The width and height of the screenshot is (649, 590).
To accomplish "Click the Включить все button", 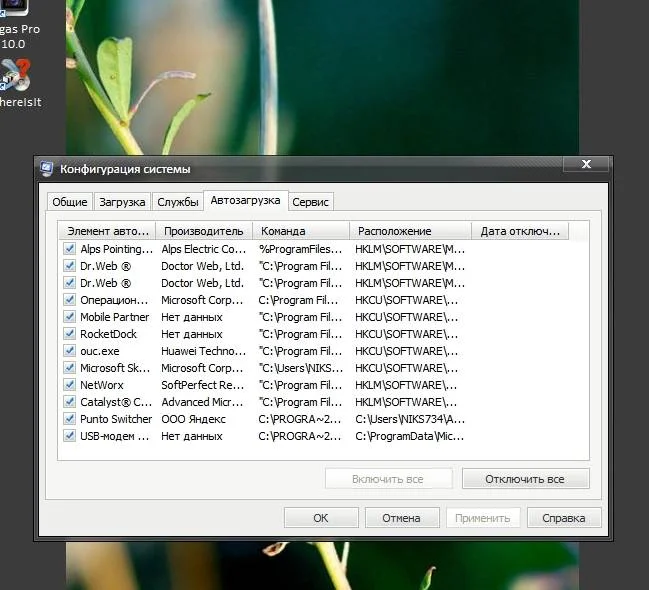I will click(x=388, y=479).
